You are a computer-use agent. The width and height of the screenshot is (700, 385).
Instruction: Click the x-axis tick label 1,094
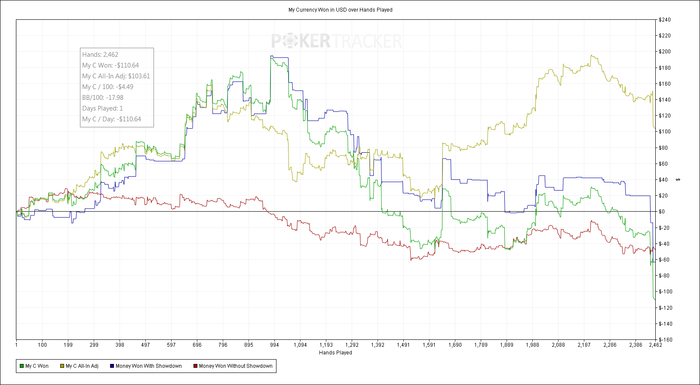(x=300, y=345)
